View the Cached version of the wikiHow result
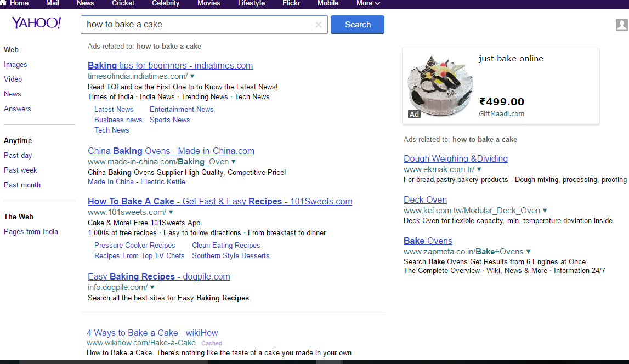This screenshot has height=364, width=629. [211, 343]
